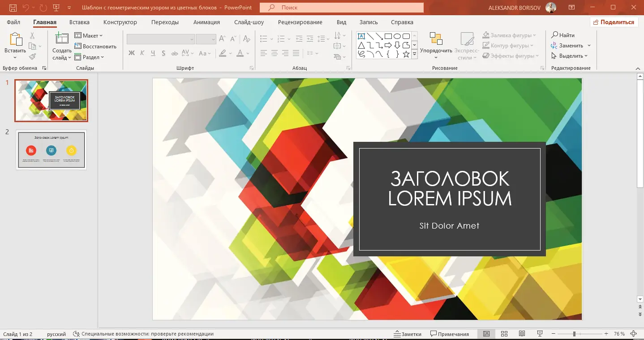This screenshot has width=644, height=340.
Task: Select the five-point Star shape
Action: [x=406, y=54]
